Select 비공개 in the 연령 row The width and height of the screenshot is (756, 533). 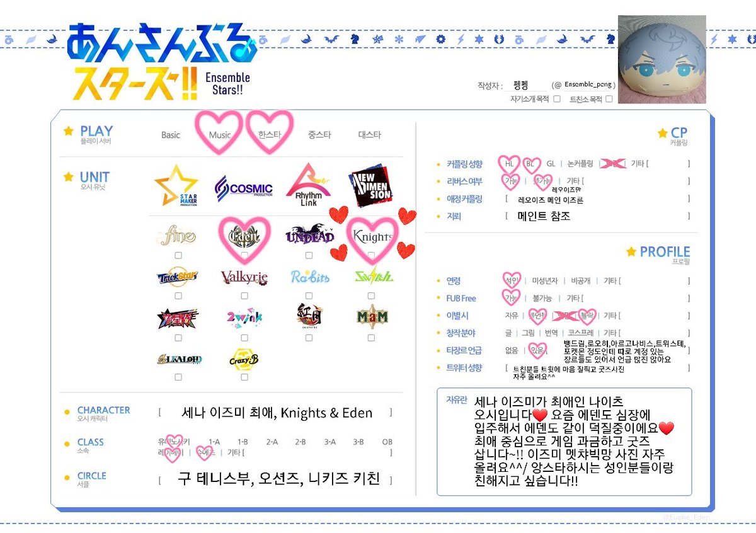tap(580, 280)
